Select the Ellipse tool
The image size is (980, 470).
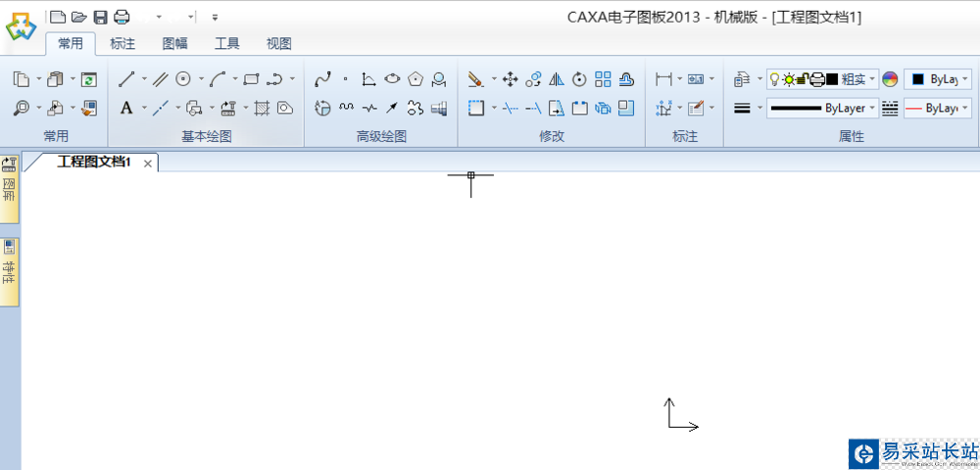coord(392,78)
